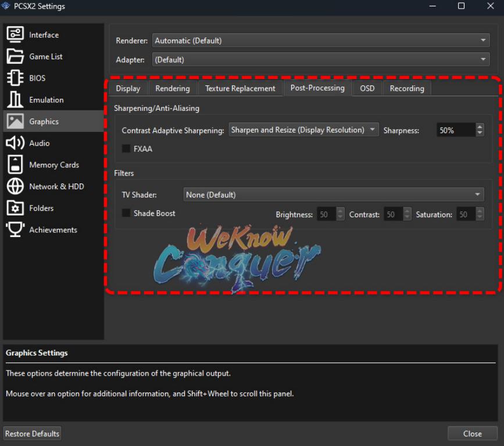
Task: Expand the TV Shader dropdown
Action: pos(333,195)
